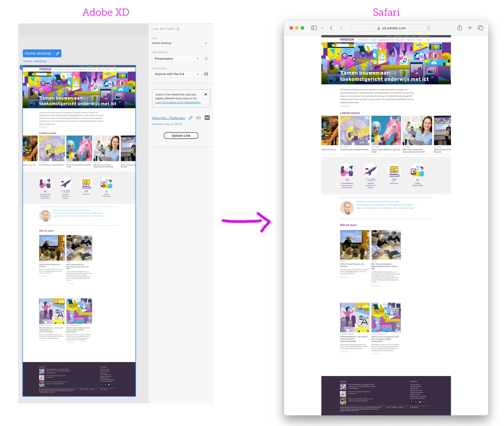Click the 39 publicaties icon in Safari stats

point(394,170)
